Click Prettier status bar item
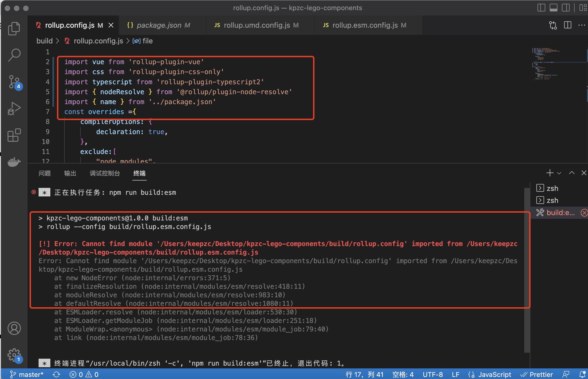The image size is (588, 379). (536, 374)
